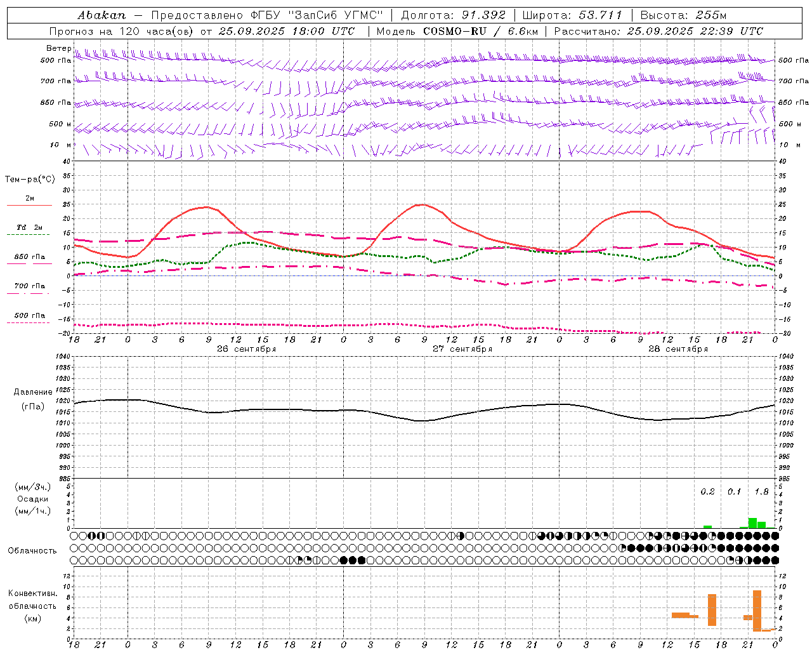Click the Тем-ра(°C) temperature panel label
Viewport: 812px width, 650px height.
pos(30,180)
